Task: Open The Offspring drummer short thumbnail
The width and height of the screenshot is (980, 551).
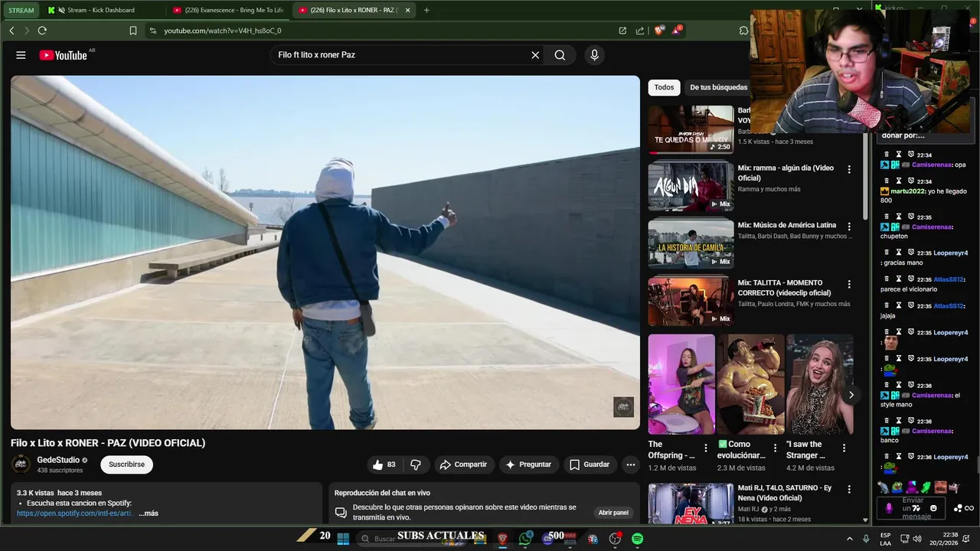Action: pos(681,384)
